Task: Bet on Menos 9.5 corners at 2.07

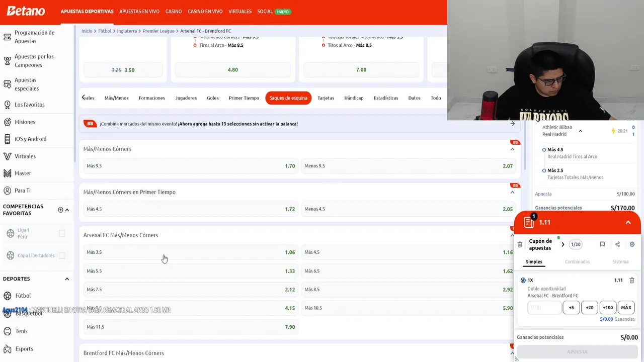Action: click(x=409, y=166)
